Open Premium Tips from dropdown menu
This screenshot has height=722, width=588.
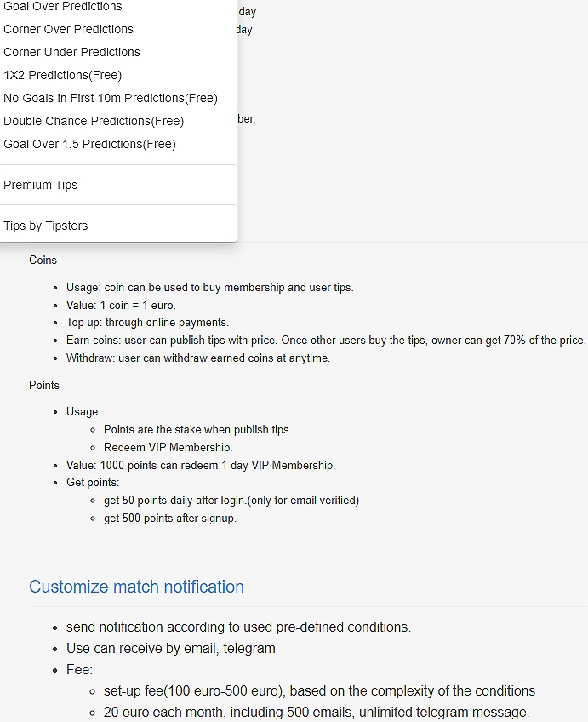(41, 185)
